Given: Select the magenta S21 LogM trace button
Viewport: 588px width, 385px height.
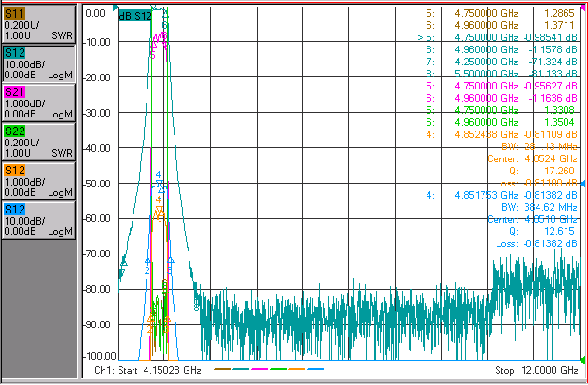Looking at the screenshot, I should (38, 103).
